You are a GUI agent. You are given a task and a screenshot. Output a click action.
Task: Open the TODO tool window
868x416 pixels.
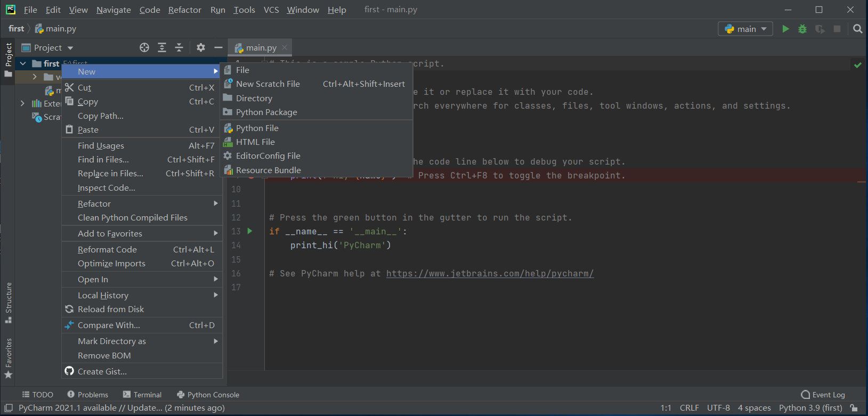[x=37, y=395]
